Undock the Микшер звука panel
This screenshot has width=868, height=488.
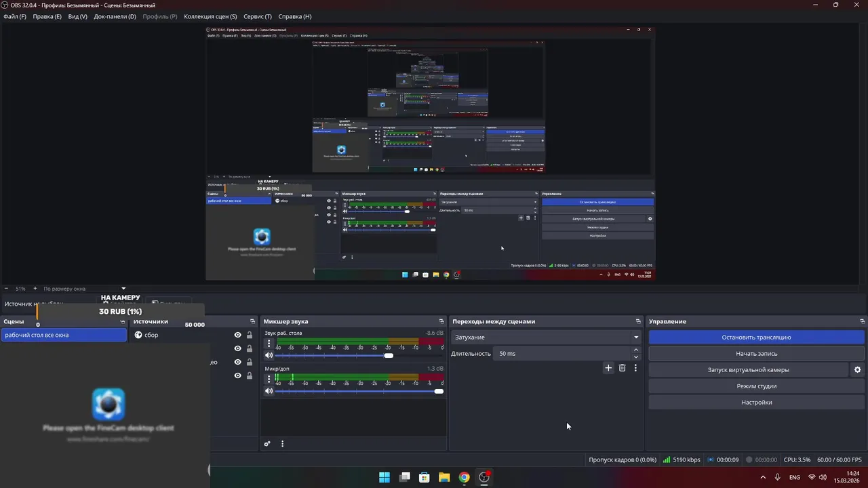click(x=441, y=322)
